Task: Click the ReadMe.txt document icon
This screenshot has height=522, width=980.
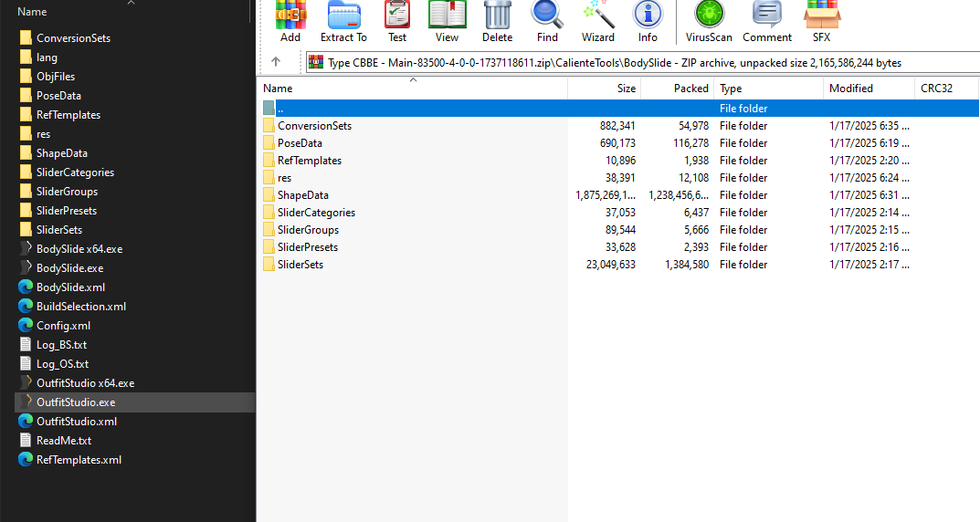Action: [26, 440]
